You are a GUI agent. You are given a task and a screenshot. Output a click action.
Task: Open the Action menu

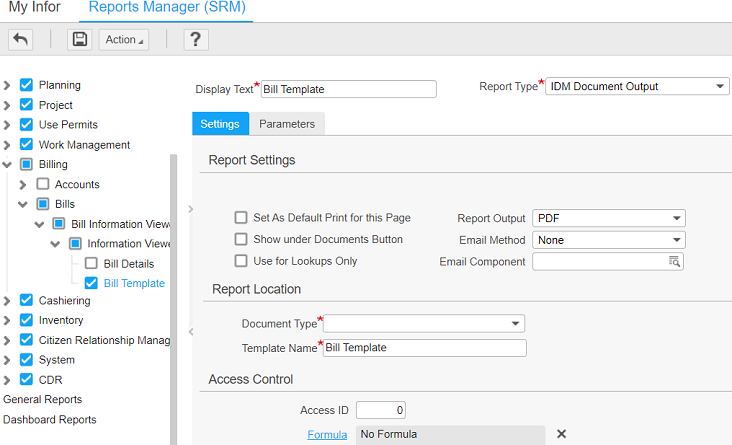point(124,40)
